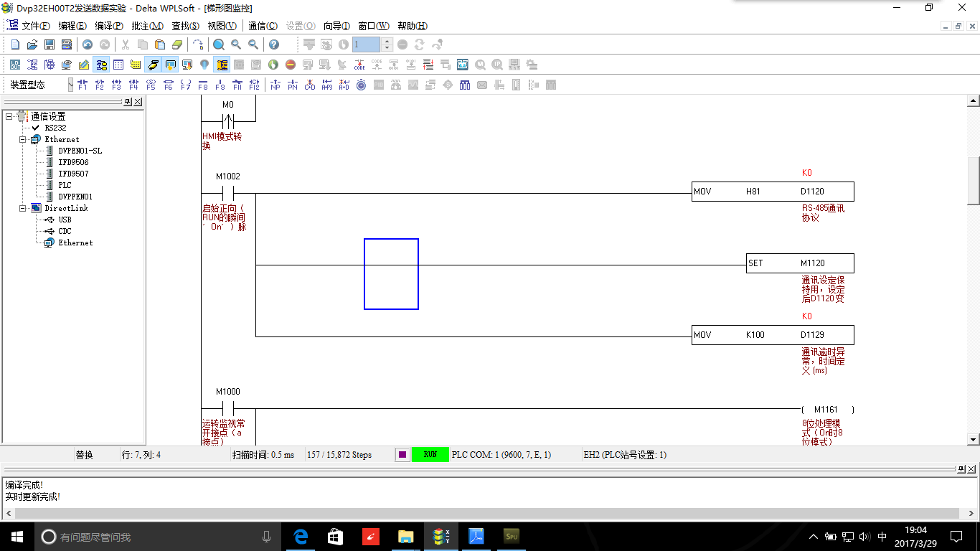The image size is (980, 551).
Task: Open the 编译(P) menu
Action: click(x=109, y=26)
